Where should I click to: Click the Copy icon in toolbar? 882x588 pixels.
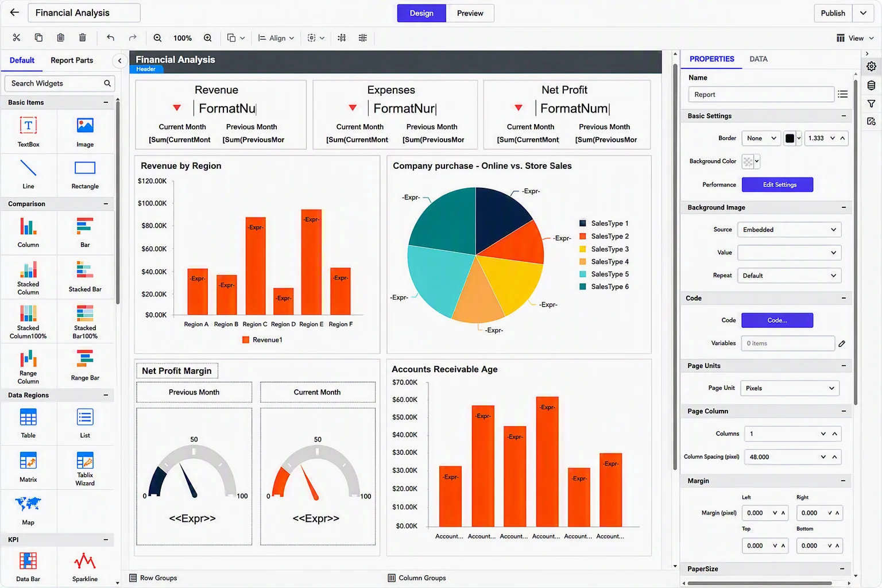pos(38,38)
